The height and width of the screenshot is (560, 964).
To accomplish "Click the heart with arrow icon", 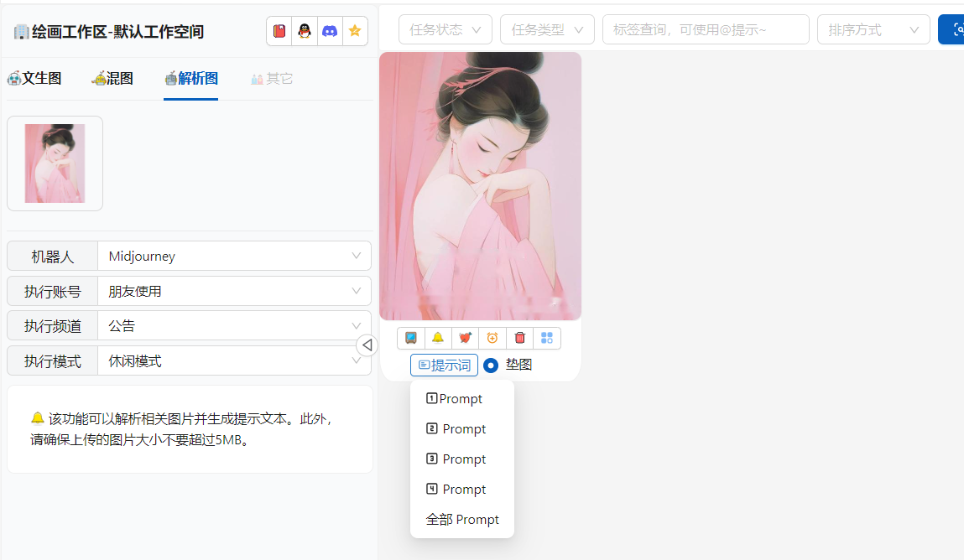I will coord(465,338).
